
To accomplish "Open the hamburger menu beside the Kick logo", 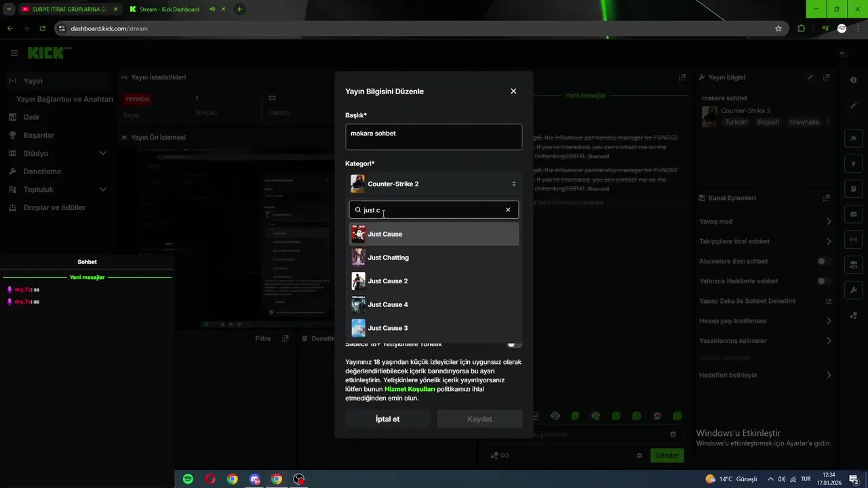I will pos(14,53).
